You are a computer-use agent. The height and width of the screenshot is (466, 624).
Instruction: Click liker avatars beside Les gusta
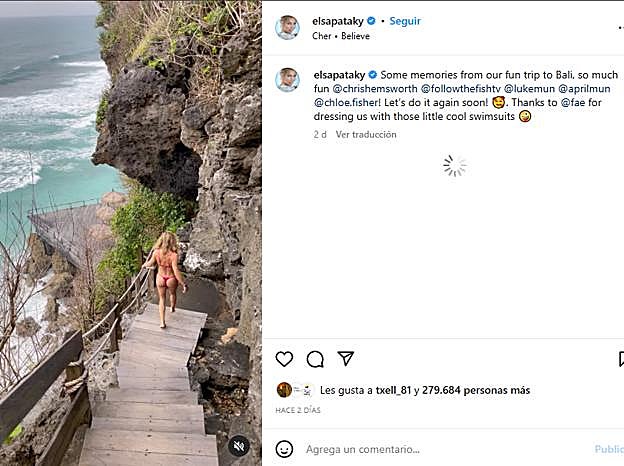[288, 390]
